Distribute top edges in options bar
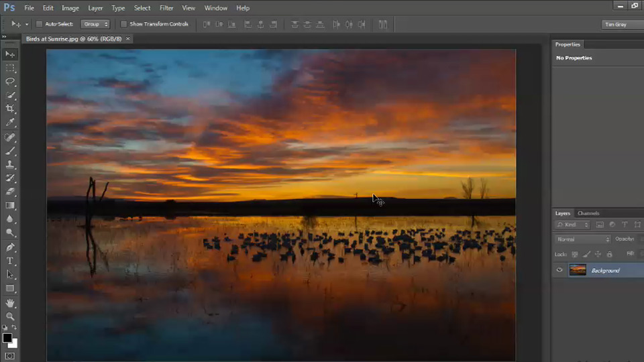 tap(294, 24)
